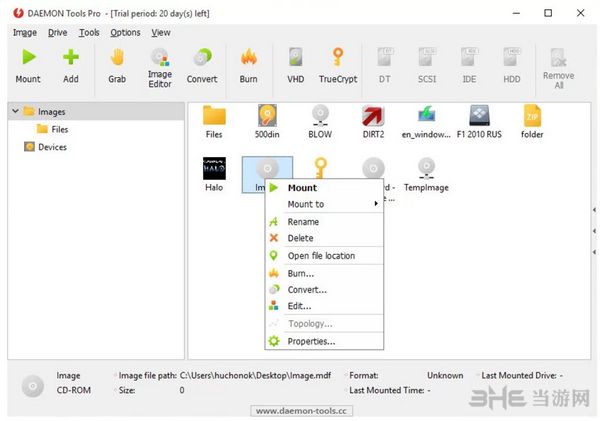Select the key-icon encrypted image
Image resolution: width=600 pixels, height=421 pixels.
[x=321, y=168]
